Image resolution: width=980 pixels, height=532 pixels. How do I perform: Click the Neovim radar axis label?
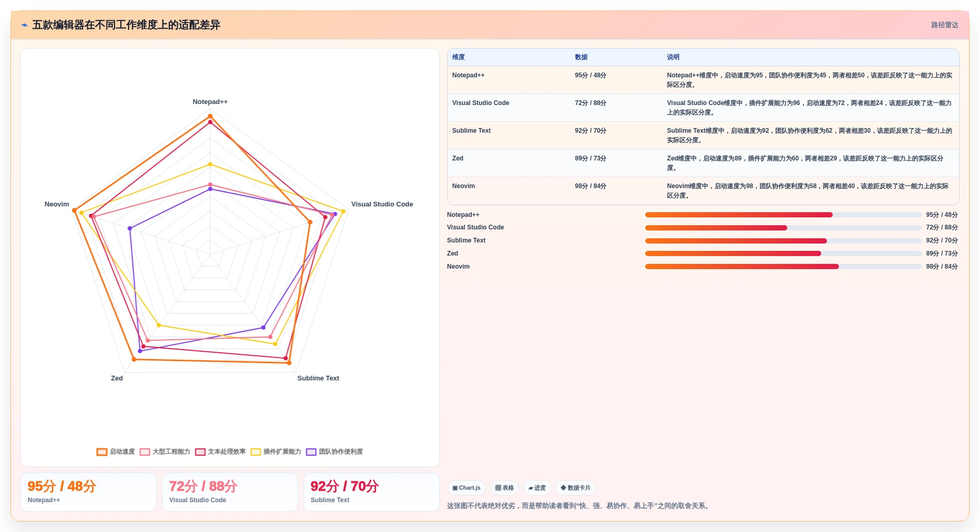(57, 204)
